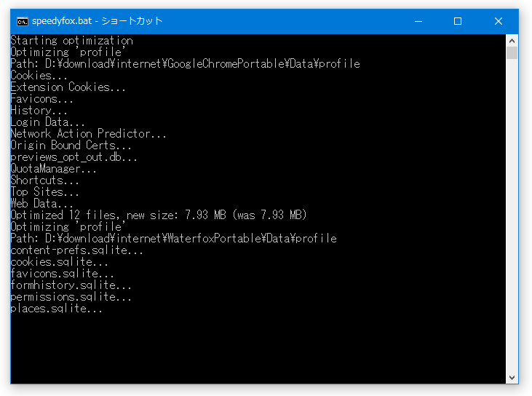The width and height of the screenshot is (532, 396).
Task: Click the 'QuotaManager...' output line
Action: click(53, 169)
